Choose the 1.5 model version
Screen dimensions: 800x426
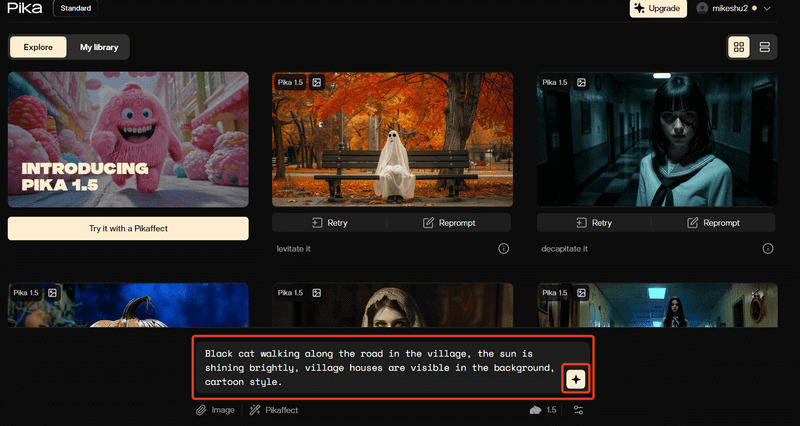click(543, 410)
